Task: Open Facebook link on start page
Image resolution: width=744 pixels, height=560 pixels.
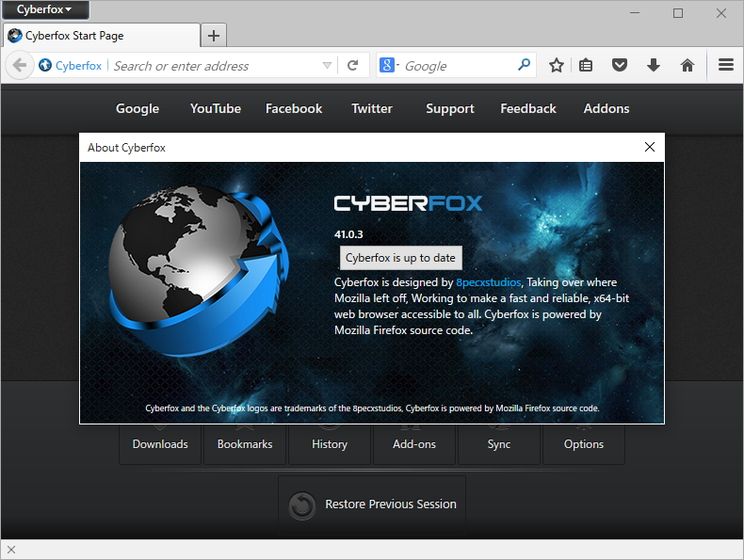Action: tap(294, 108)
